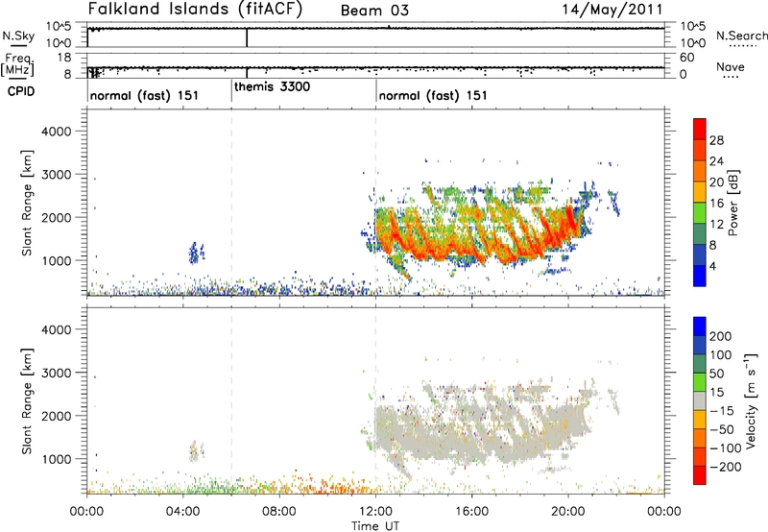Select the "themis 3300" CPID label
This screenshot has width=768, height=532.
click(273, 87)
